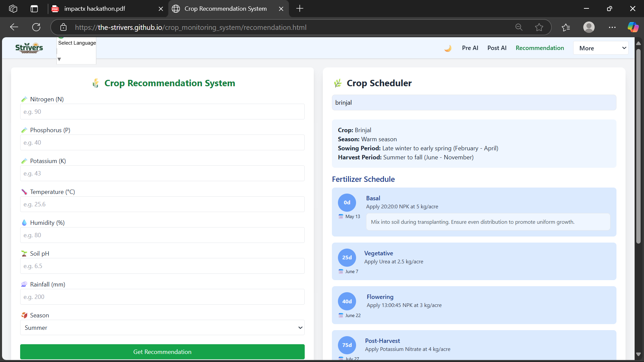Toggle dark mode with the moon icon
Viewport: 644px width, 362px height.
click(448, 48)
